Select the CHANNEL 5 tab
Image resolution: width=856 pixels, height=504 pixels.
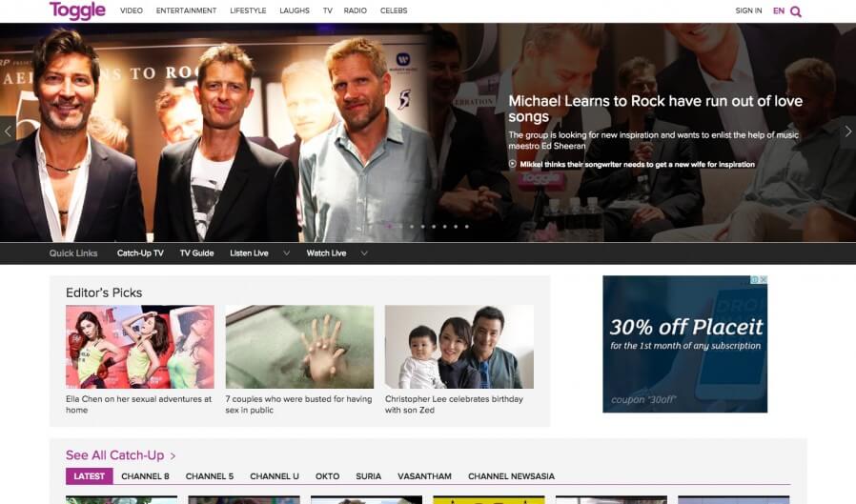click(210, 476)
